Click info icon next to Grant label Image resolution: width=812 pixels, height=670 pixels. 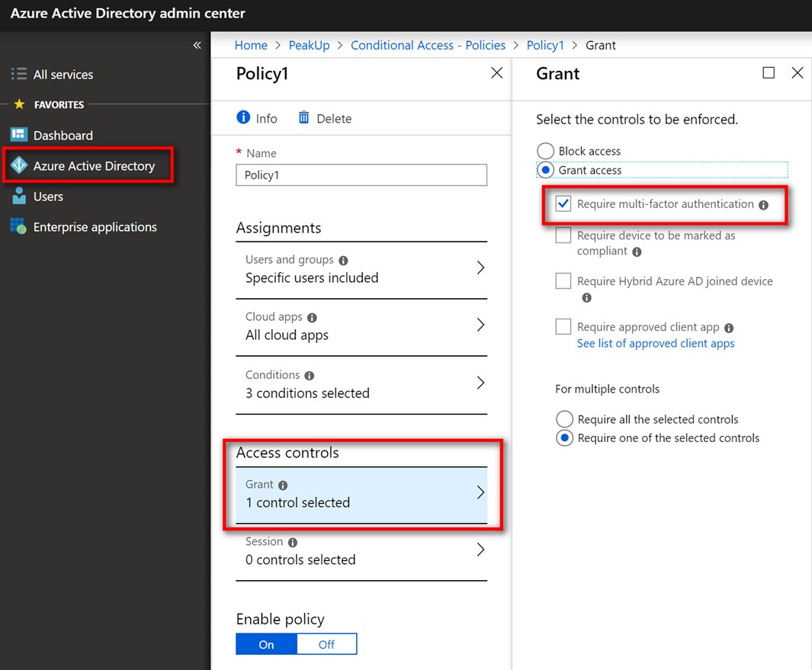[283, 486]
